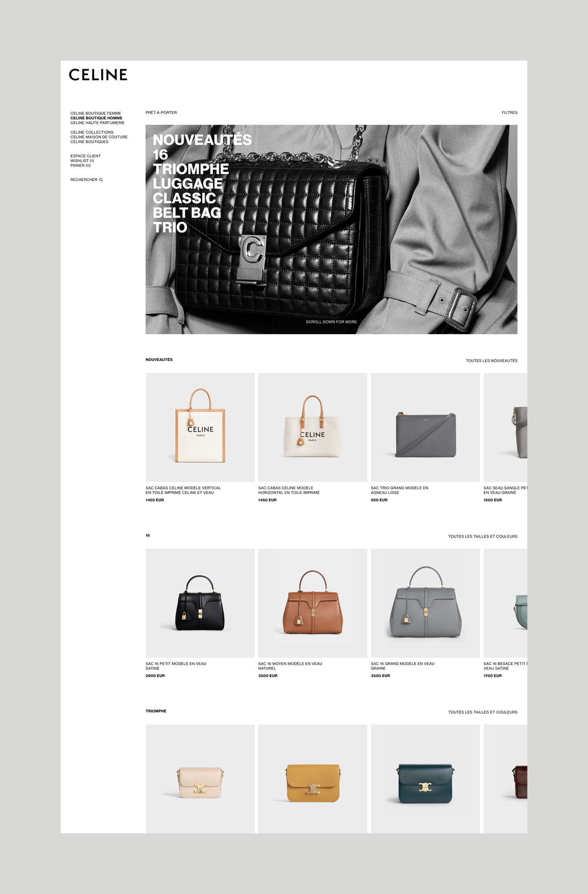588x894 pixels.
Task: Open the tan Sac 16 moyen modèle thumbnail
Action: (x=313, y=603)
